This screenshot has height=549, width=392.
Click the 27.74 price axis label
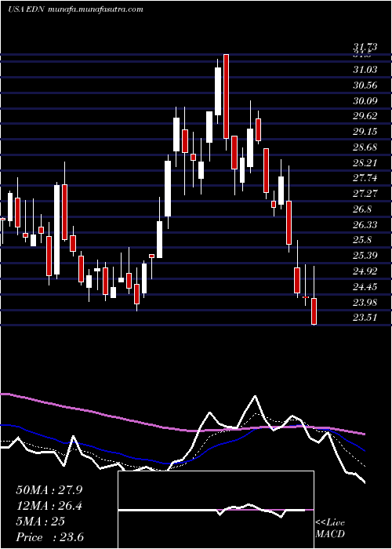365,178
